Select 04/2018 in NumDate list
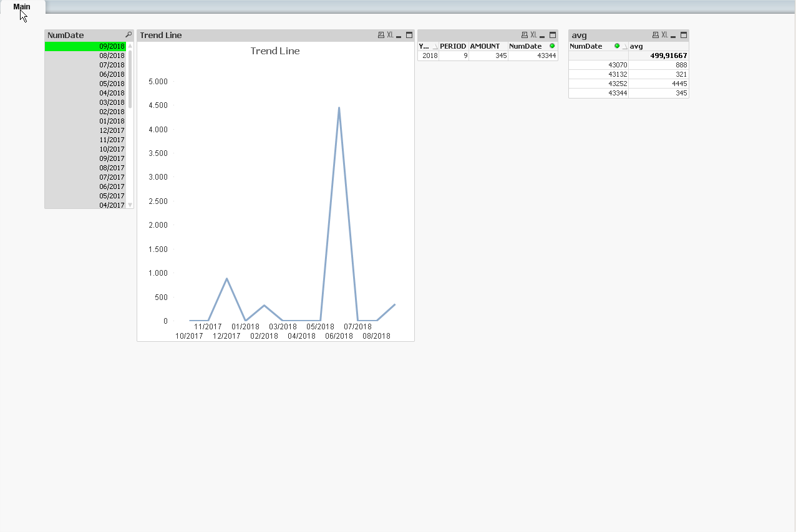Viewport: 796px width, 532px height. click(x=85, y=93)
